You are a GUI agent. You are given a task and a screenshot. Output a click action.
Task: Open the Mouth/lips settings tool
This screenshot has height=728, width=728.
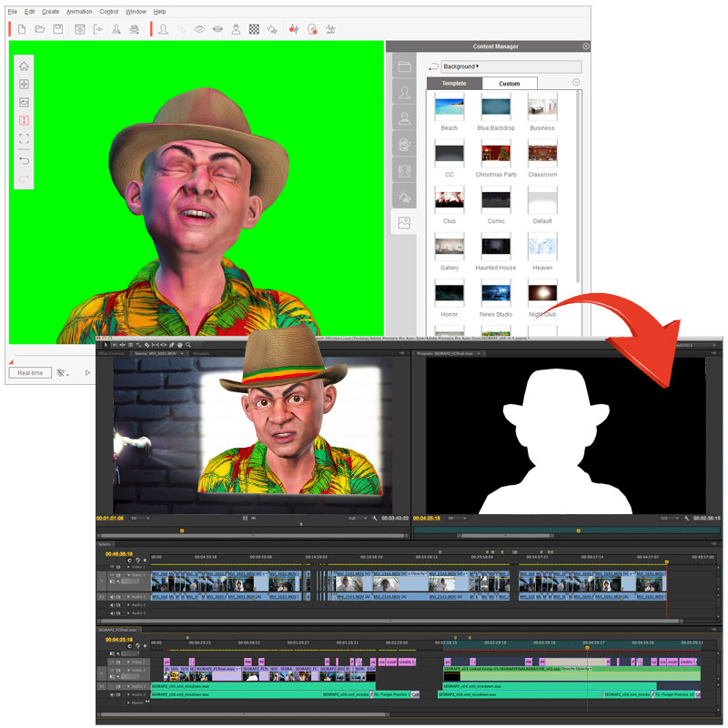(218, 29)
